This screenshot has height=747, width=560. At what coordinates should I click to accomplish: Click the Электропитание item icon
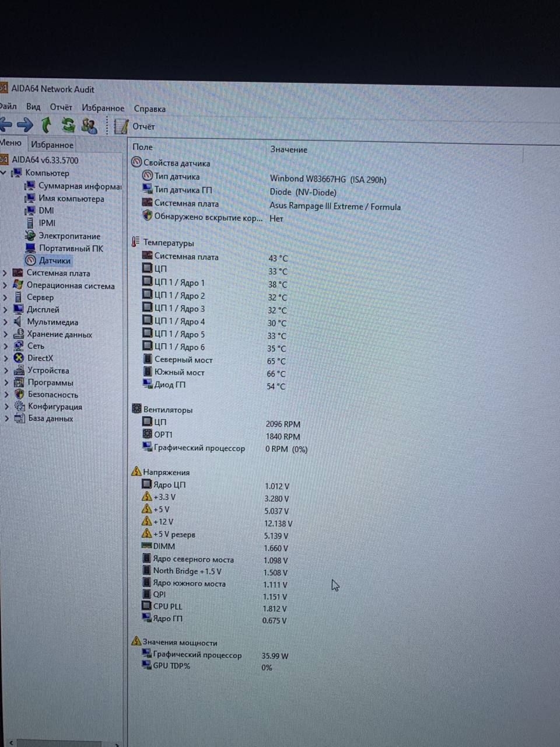(30, 236)
